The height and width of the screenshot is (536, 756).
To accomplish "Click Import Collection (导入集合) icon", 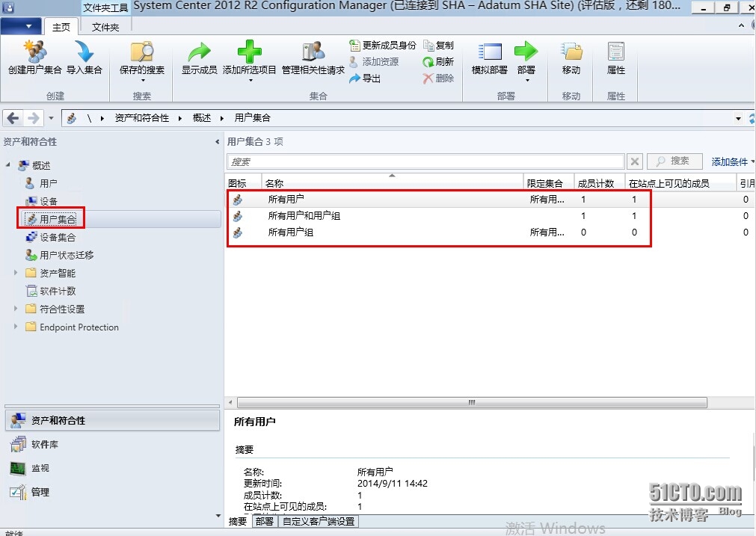I will pos(84,52).
